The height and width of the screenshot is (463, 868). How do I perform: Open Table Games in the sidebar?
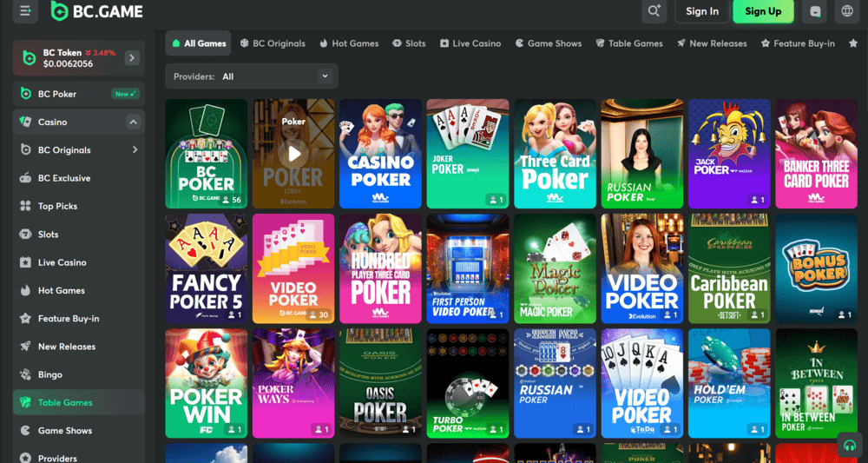point(79,403)
